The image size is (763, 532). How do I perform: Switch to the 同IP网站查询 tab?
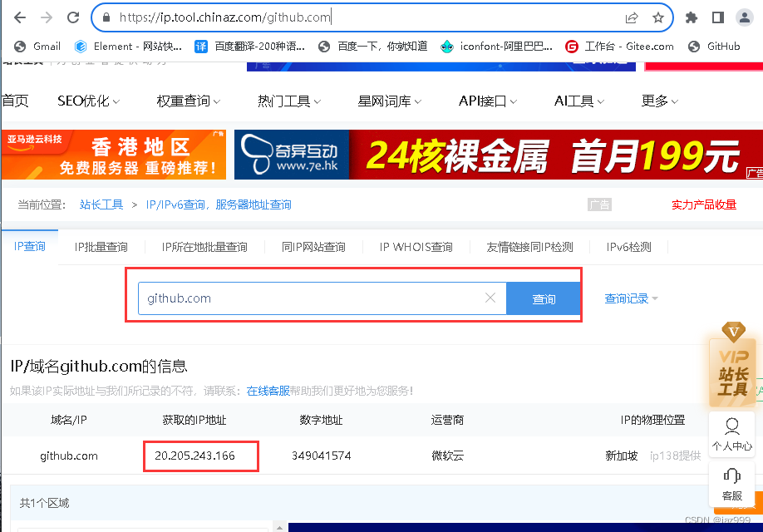point(313,247)
